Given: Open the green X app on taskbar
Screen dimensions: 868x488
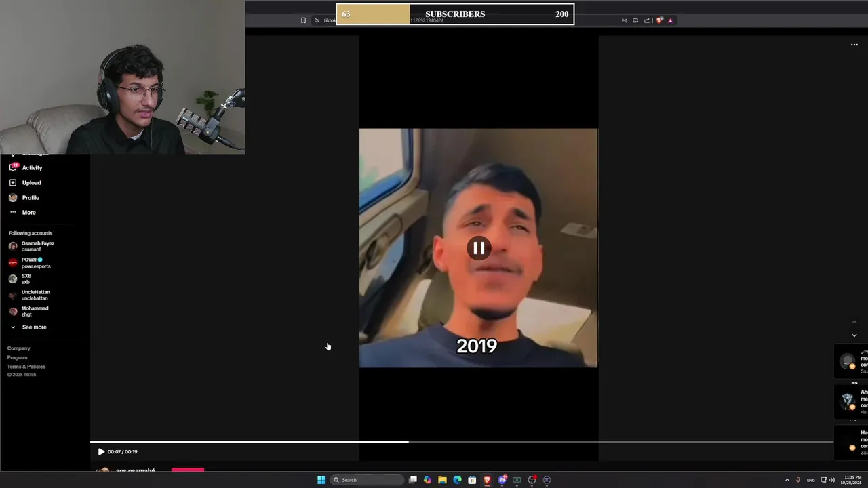Looking at the screenshot, I should click(x=517, y=480).
